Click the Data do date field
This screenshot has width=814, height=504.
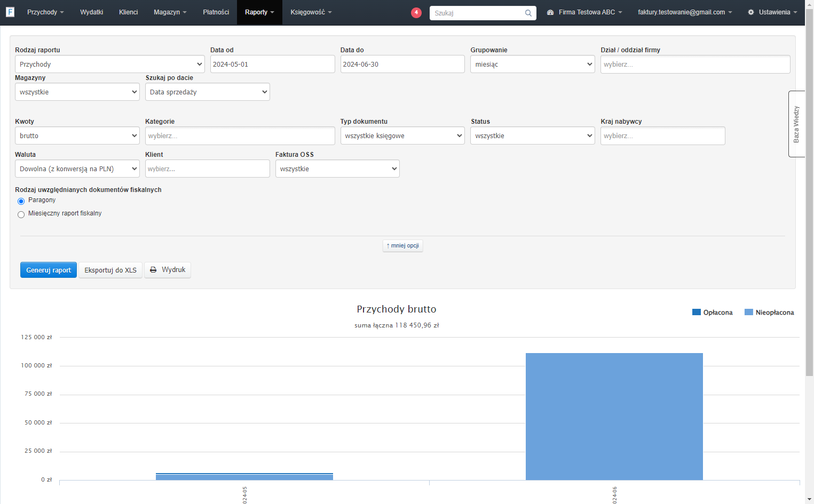coord(402,64)
